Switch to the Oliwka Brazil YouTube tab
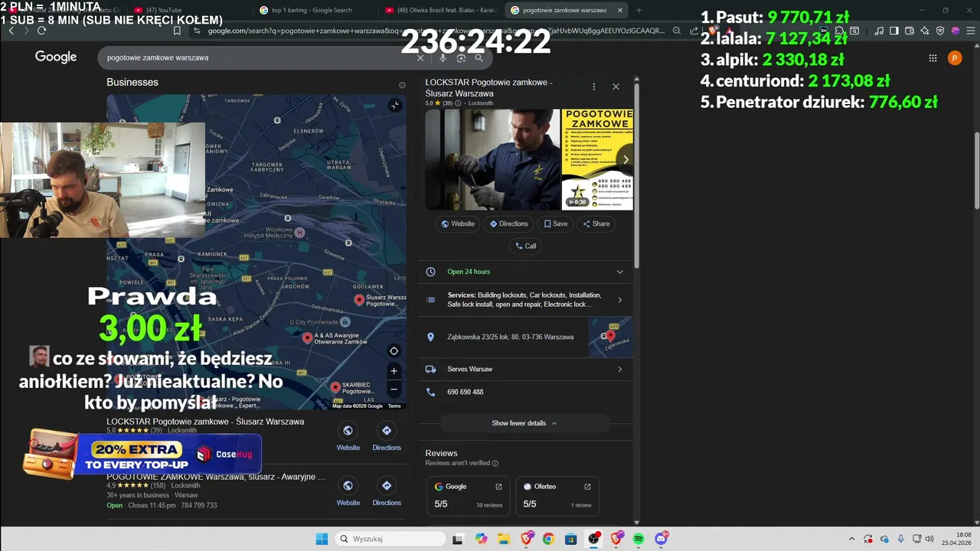The height and width of the screenshot is (551, 980). click(x=440, y=10)
